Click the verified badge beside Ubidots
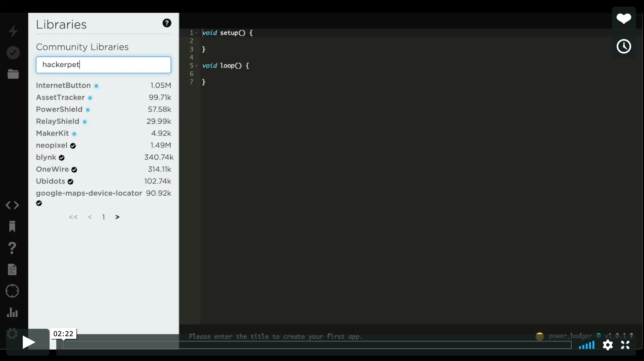644x361 pixels. [x=70, y=182]
